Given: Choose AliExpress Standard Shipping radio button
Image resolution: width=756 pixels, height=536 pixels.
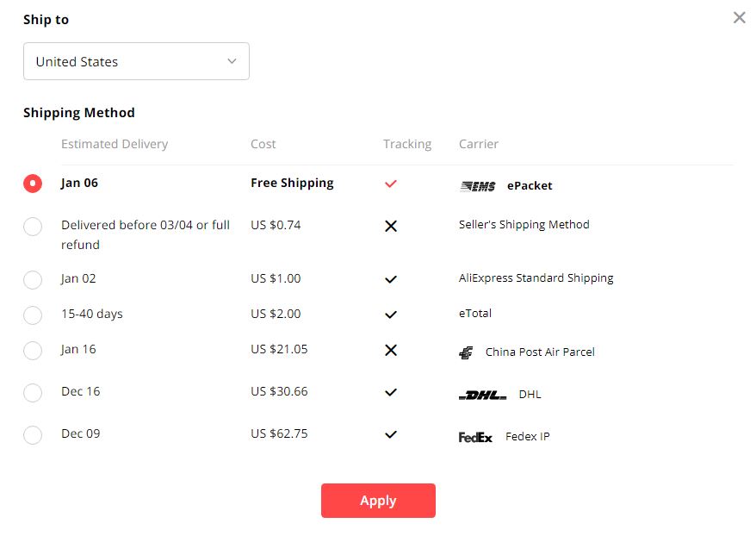Looking at the screenshot, I should pyautogui.click(x=33, y=279).
